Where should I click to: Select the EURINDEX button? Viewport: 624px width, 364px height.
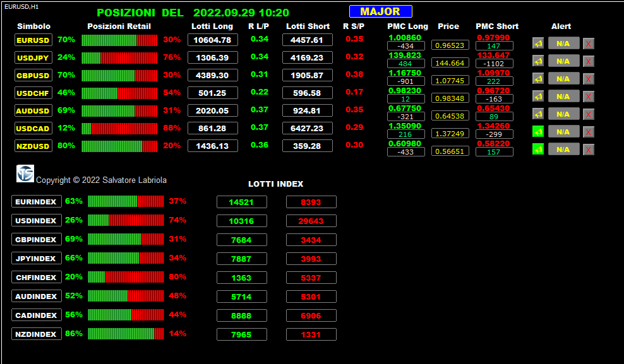coord(36,201)
